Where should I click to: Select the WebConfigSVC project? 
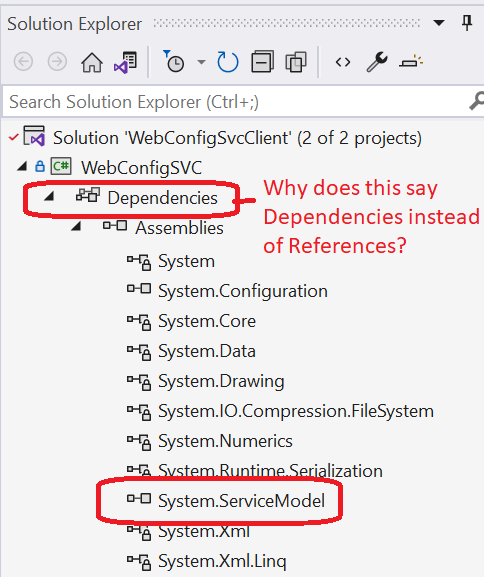141,168
